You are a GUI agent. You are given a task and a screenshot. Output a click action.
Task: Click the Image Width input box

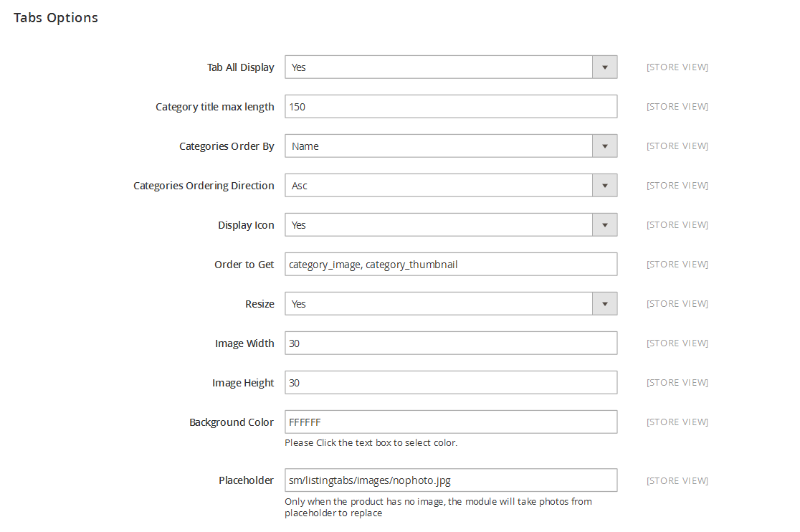pos(451,343)
